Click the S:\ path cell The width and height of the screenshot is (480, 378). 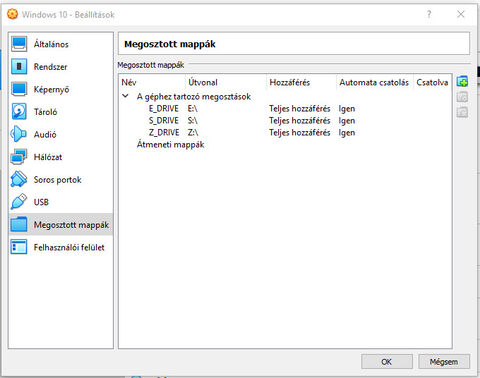click(x=193, y=120)
